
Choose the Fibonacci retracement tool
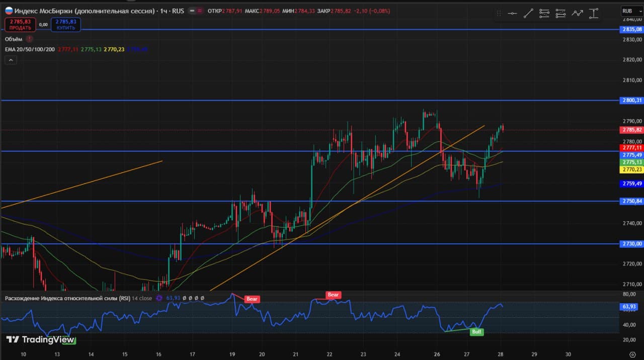544,14
